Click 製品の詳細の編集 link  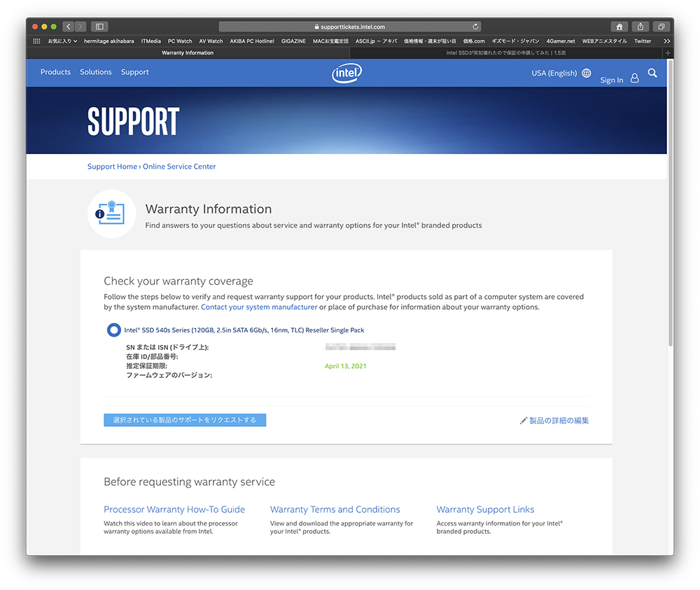click(x=559, y=421)
